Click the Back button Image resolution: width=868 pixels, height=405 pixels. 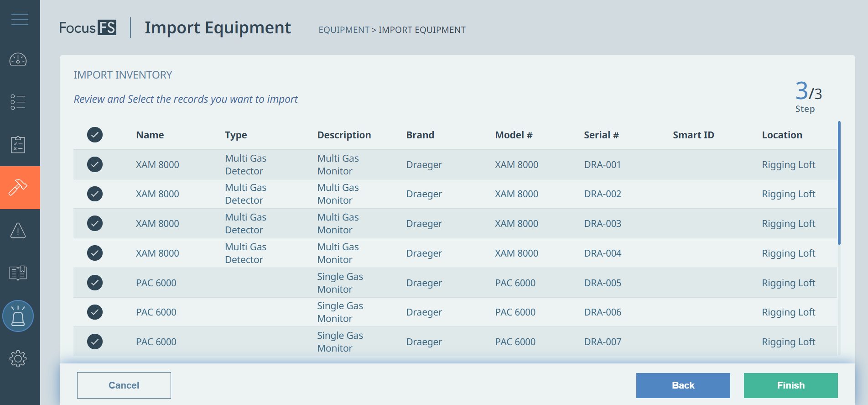683,385
